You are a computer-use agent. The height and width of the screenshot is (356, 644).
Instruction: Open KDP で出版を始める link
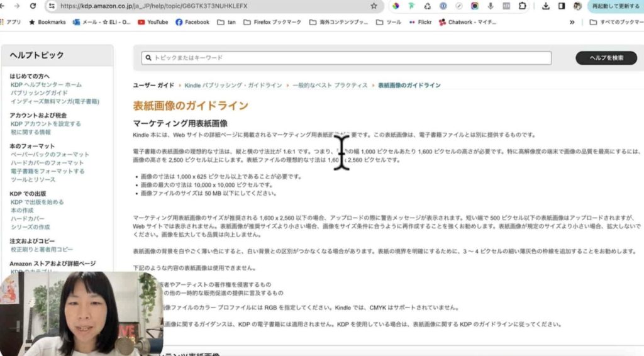tap(37, 202)
